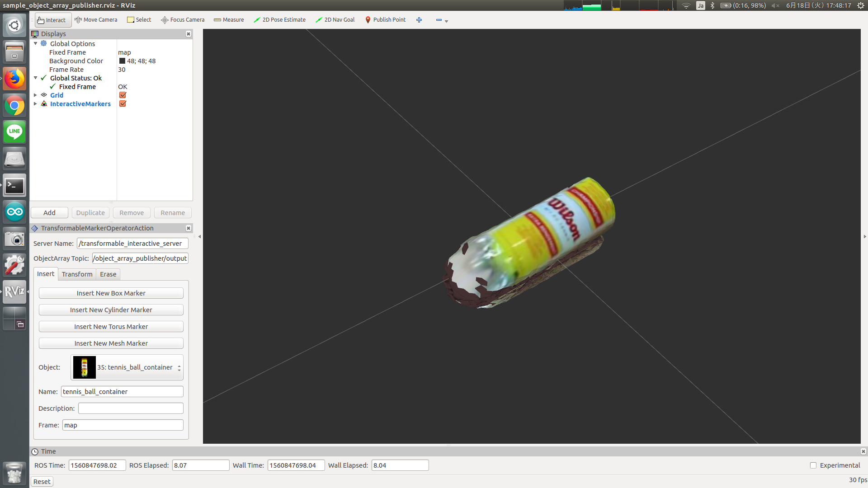
Task: Click the Description input field
Action: click(x=131, y=408)
